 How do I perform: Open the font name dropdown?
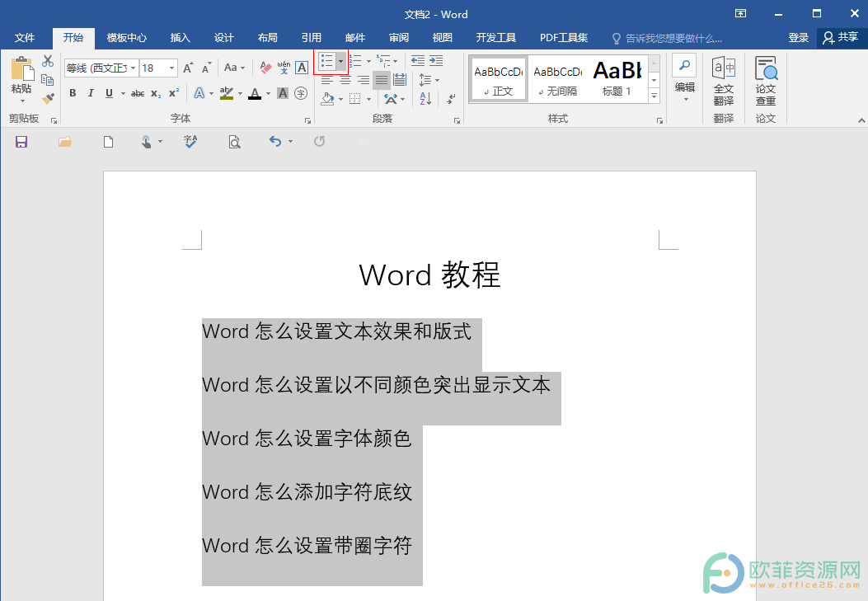(x=133, y=68)
